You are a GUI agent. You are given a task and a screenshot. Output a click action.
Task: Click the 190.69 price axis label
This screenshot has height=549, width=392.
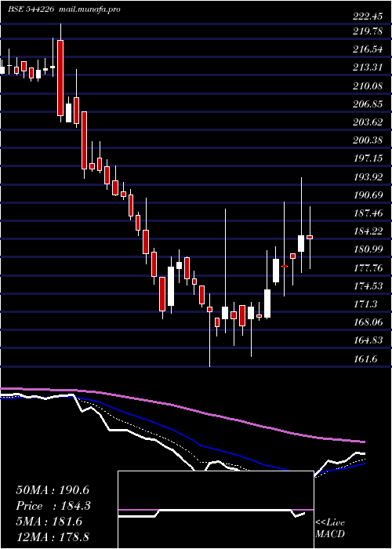click(368, 195)
